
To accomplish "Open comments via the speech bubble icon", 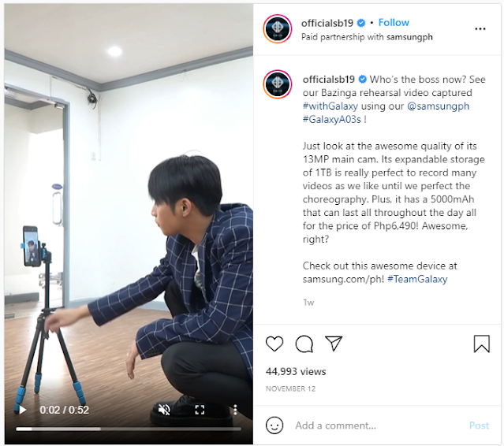I will click(304, 344).
